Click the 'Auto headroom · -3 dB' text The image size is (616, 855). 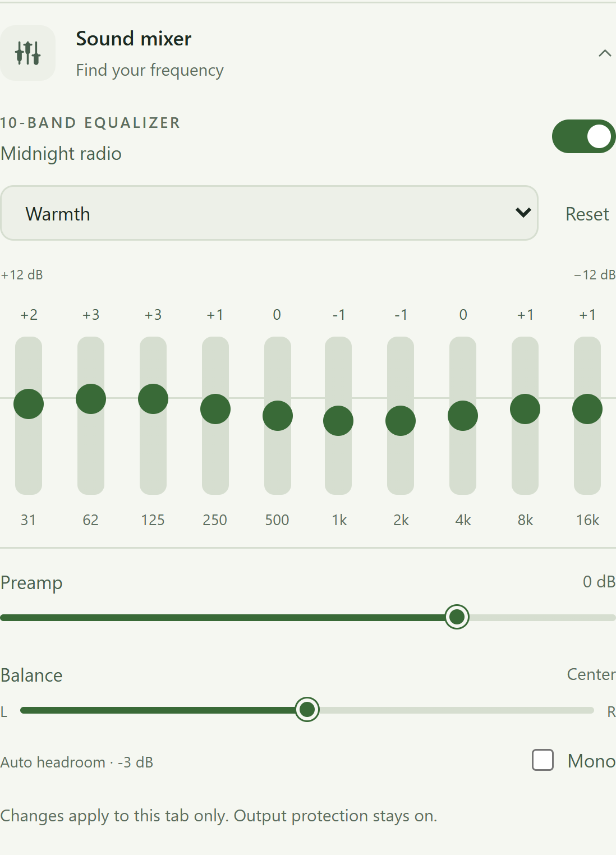[x=77, y=762]
